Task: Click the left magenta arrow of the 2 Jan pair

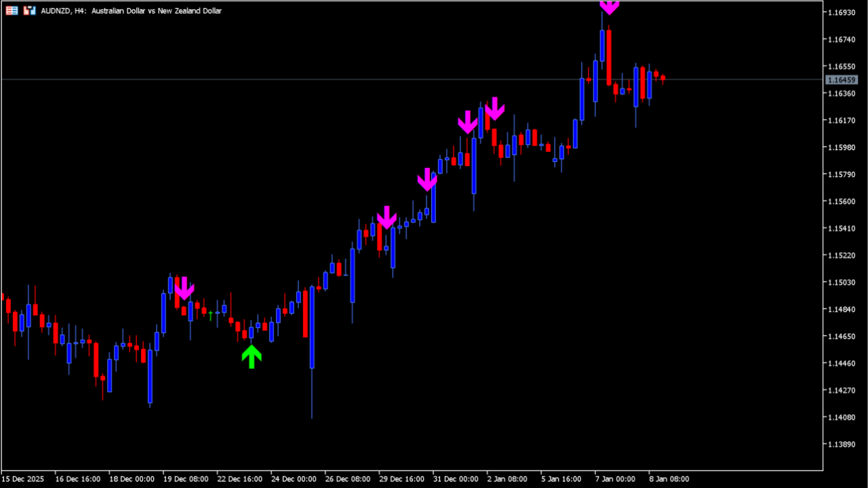Action: pyautogui.click(x=467, y=122)
